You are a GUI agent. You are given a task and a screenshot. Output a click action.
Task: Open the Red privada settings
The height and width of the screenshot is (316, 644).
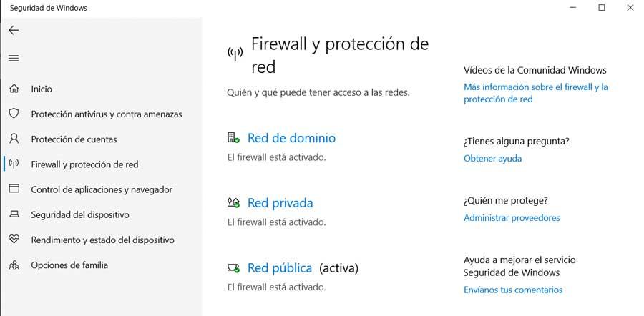pyautogui.click(x=280, y=203)
